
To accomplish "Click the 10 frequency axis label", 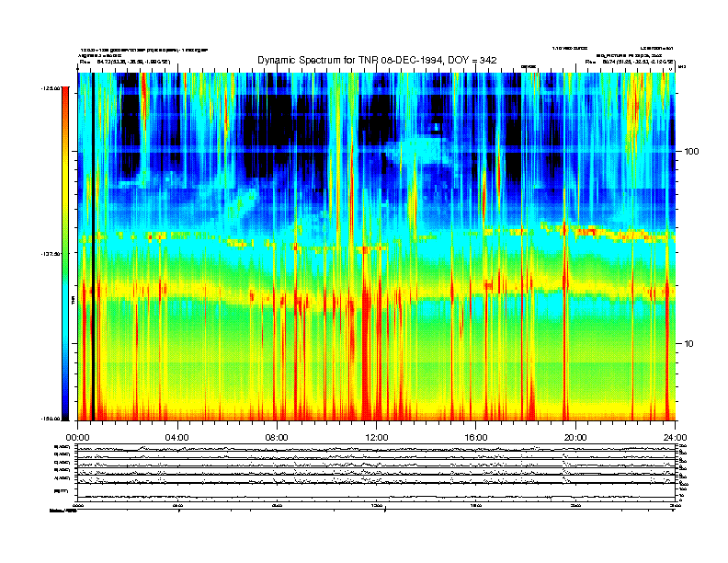I will coord(689,344).
